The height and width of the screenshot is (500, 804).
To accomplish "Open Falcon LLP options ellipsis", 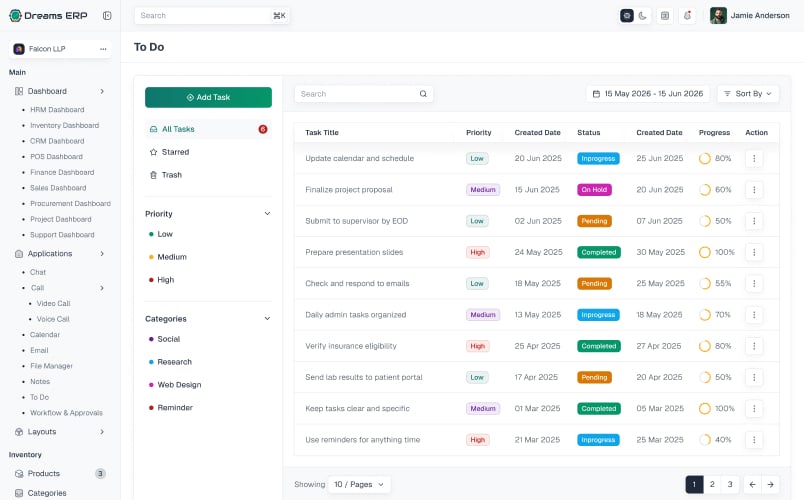I will (x=103, y=49).
